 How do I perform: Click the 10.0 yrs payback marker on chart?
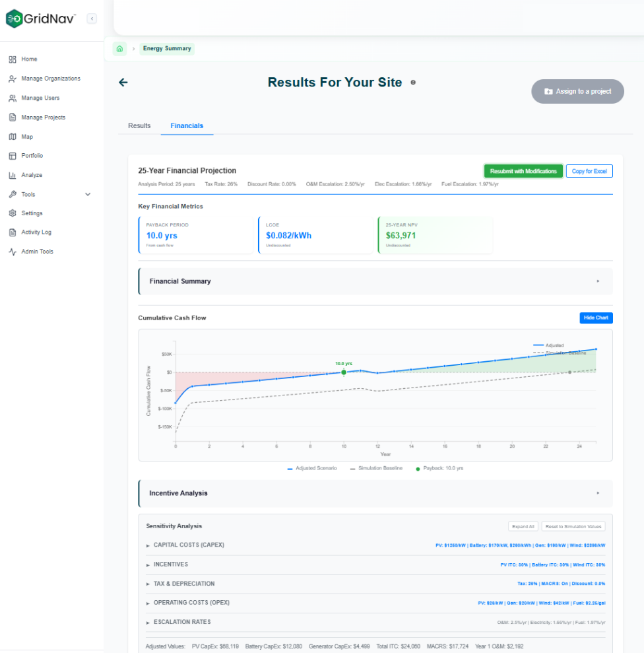coord(344,372)
